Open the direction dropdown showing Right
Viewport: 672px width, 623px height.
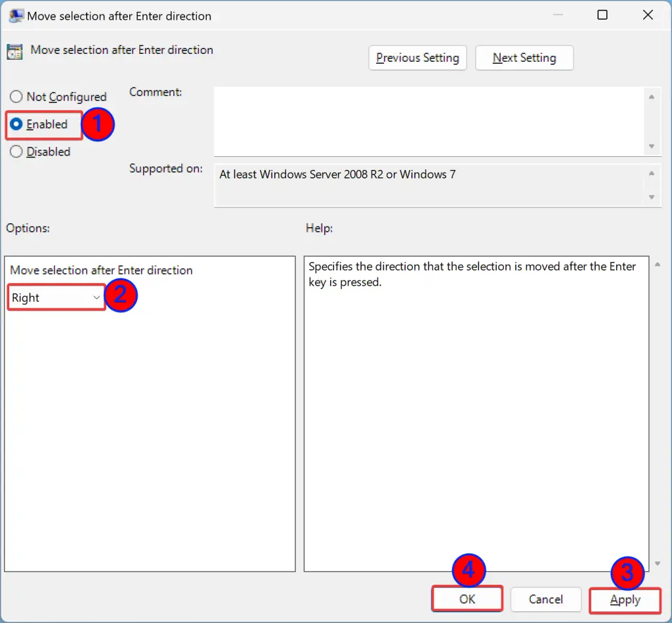pos(56,297)
